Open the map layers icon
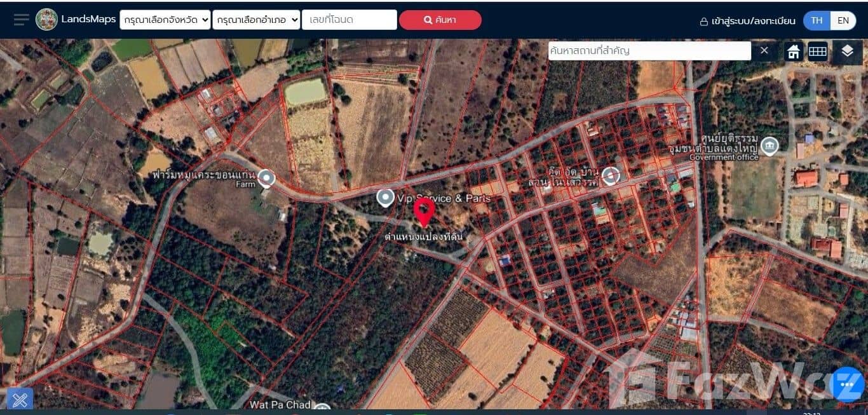Screen dimensions: 868x415 point(847,51)
